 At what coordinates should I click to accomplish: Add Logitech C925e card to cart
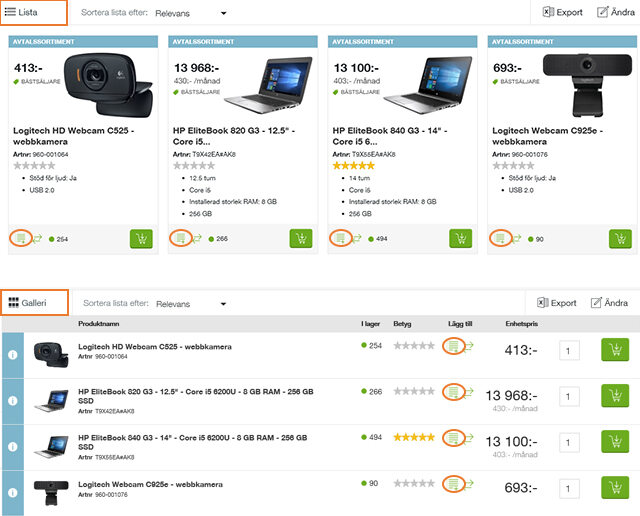point(620,239)
